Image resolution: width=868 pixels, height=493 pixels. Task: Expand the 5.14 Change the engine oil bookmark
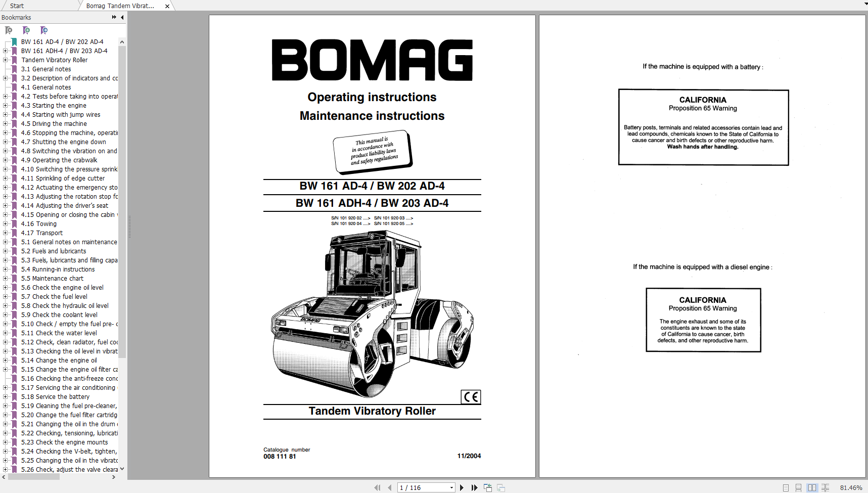click(x=6, y=361)
